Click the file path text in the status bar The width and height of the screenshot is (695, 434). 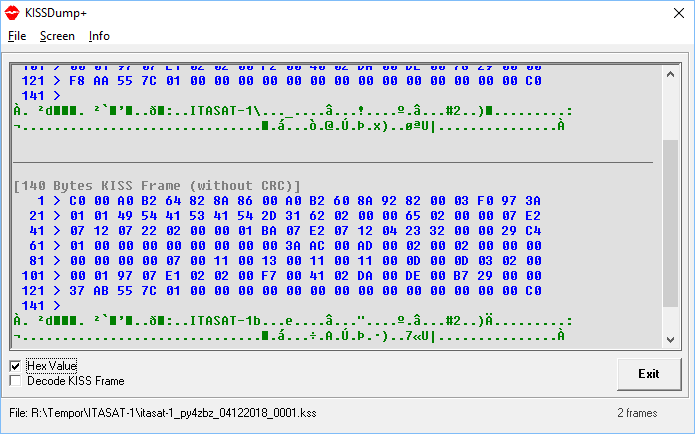[163, 413]
